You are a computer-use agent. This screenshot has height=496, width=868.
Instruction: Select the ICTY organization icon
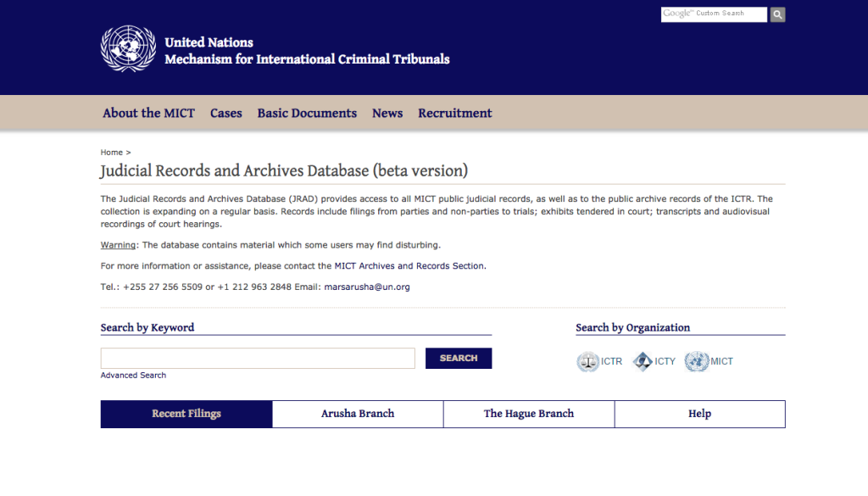(x=643, y=361)
